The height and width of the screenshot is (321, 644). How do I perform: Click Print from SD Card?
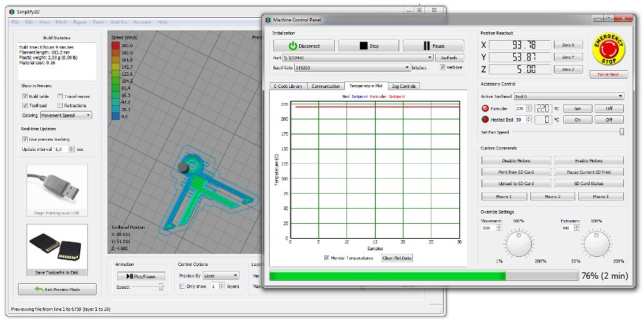(x=516, y=172)
